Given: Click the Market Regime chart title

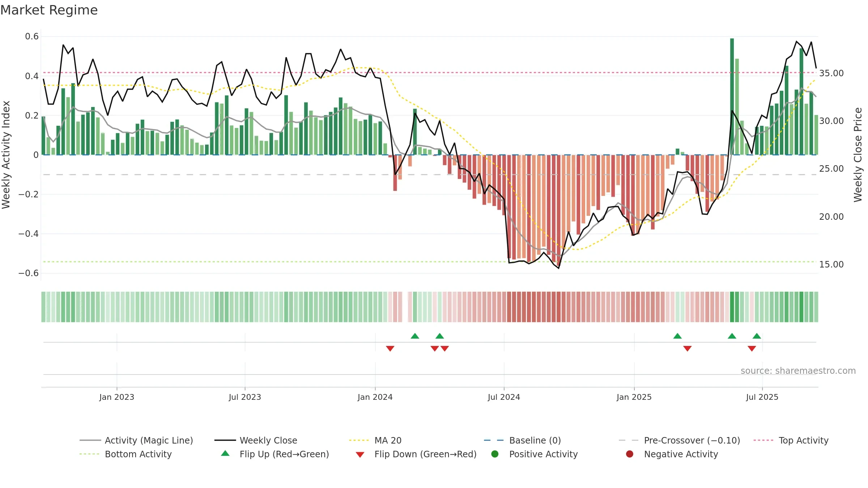Looking at the screenshot, I should 49,10.
